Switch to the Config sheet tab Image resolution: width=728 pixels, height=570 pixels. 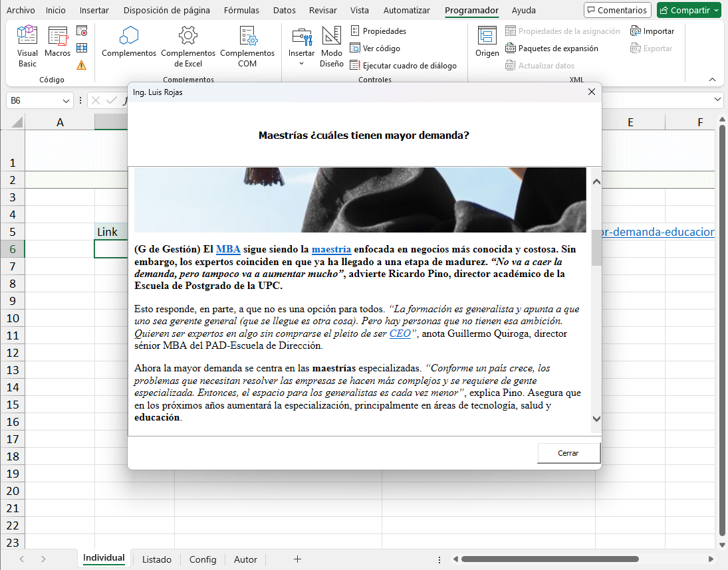click(x=202, y=559)
